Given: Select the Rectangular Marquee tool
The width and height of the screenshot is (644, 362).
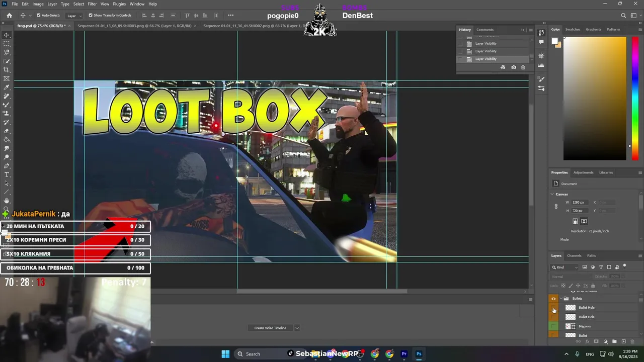Looking at the screenshot, I should point(7,44).
